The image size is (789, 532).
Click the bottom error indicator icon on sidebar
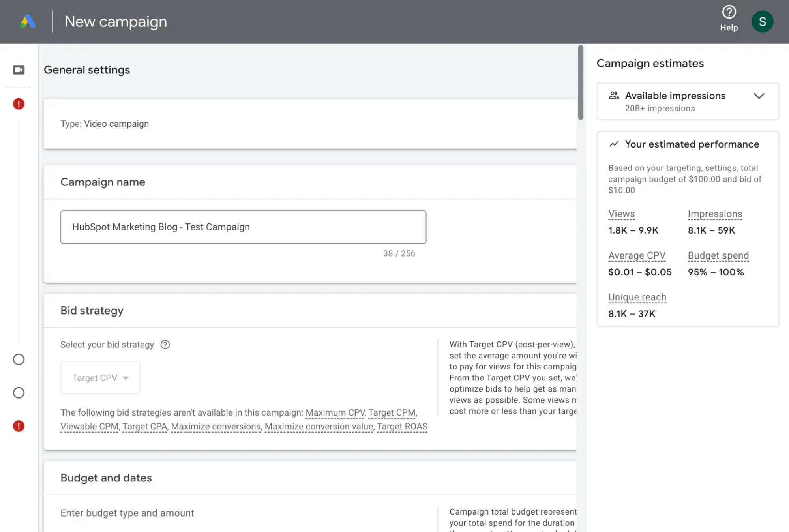coord(19,426)
